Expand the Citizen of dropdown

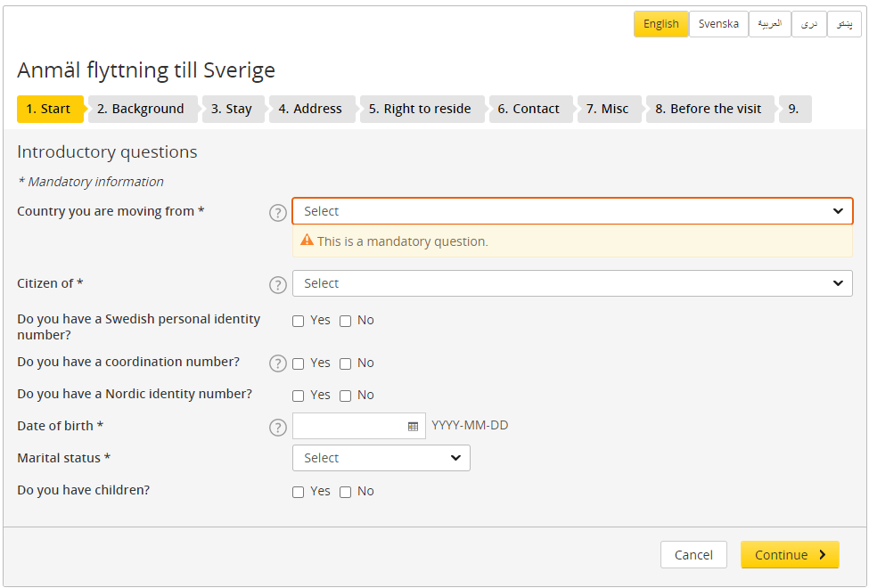[x=572, y=283]
